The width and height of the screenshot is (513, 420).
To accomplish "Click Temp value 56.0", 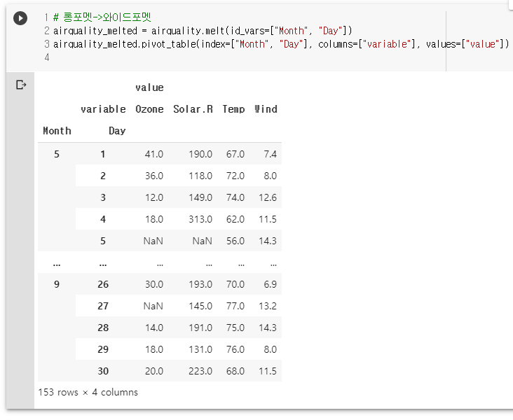I will tap(235, 241).
